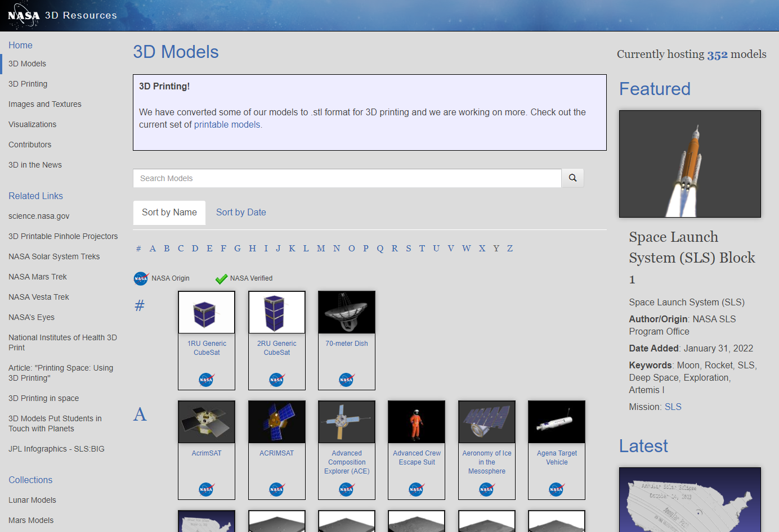
Task: Click the NASA badge on the Agena Target Vehicle card
Action: coord(556,489)
